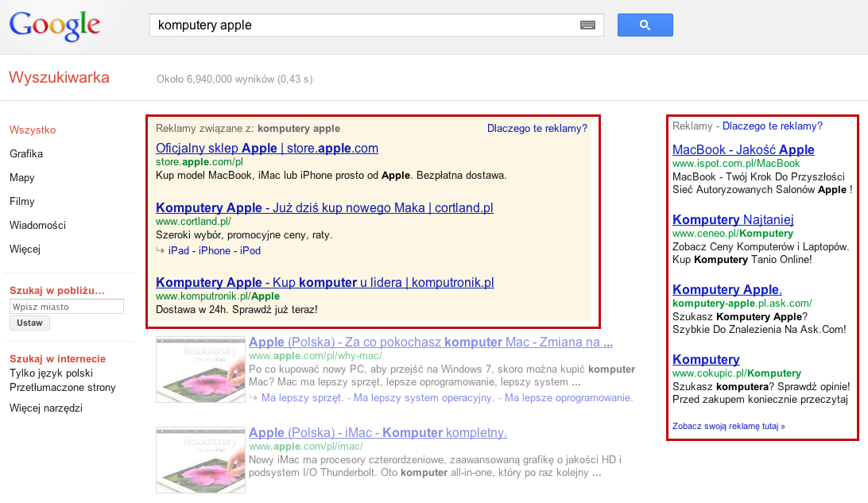Open the komputronik.pl 'Komputery Apple' ad title

[325, 283]
